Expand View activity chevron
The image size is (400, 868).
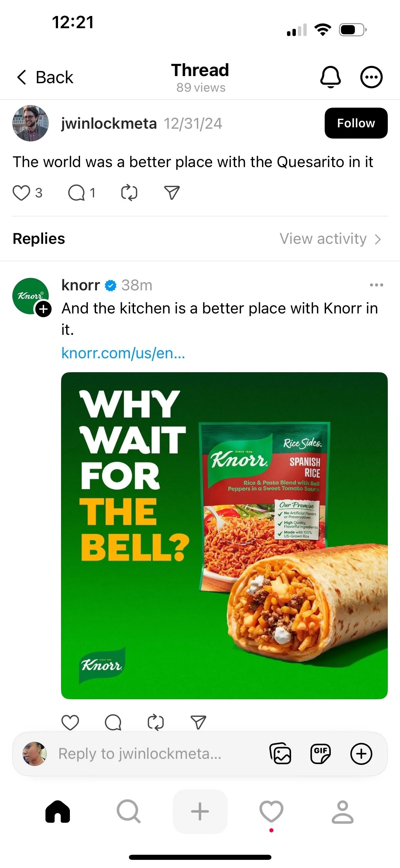tap(378, 239)
